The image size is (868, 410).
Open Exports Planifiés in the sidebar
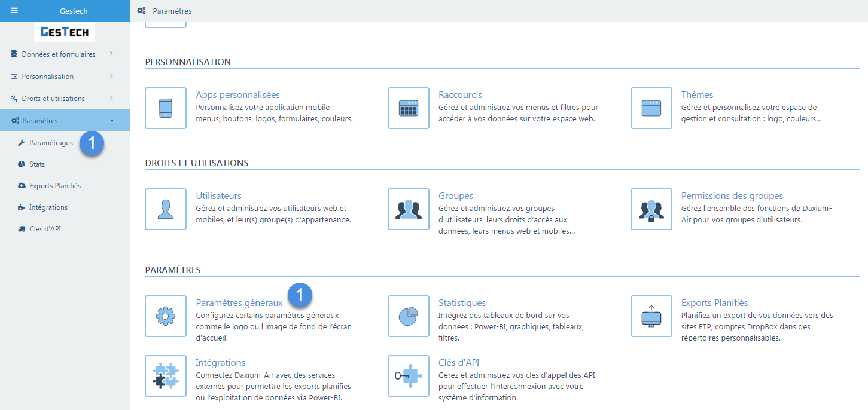tap(55, 186)
